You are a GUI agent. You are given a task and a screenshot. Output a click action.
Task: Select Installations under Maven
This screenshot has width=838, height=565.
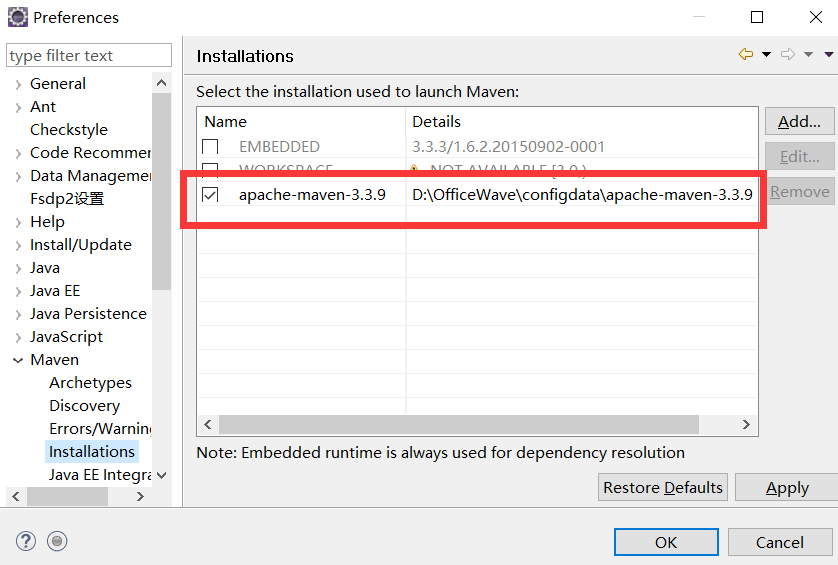click(92, 452)
